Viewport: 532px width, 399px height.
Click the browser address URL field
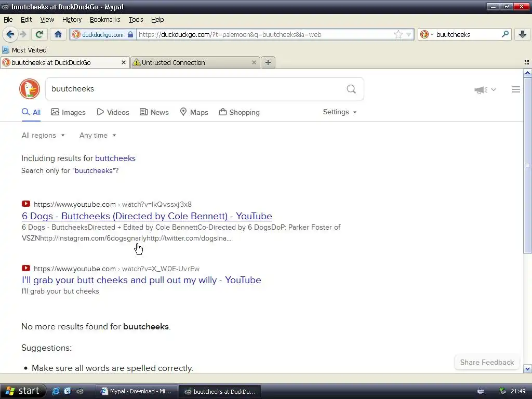click(x=264, y=34)
